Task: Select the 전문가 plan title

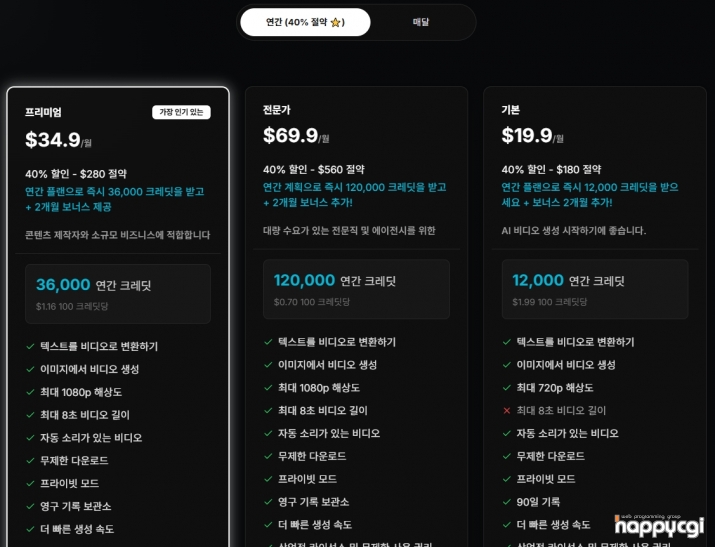Action: 276,109
